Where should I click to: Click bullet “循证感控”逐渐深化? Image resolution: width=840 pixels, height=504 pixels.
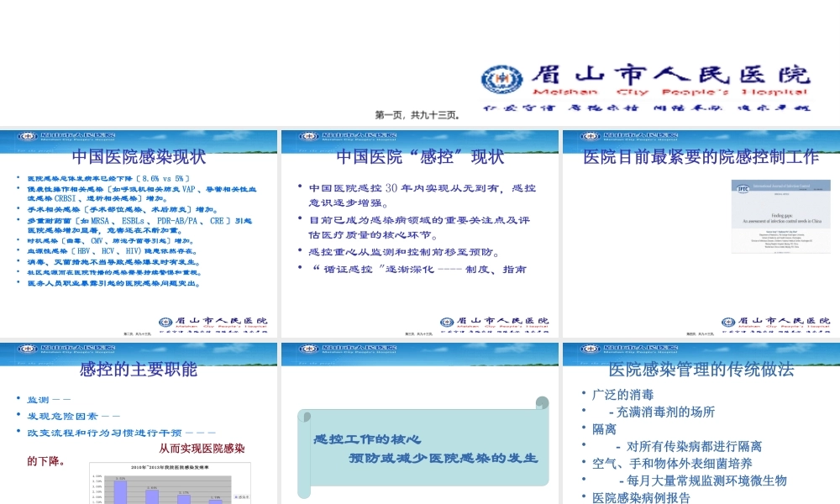[x=417, y=269]
